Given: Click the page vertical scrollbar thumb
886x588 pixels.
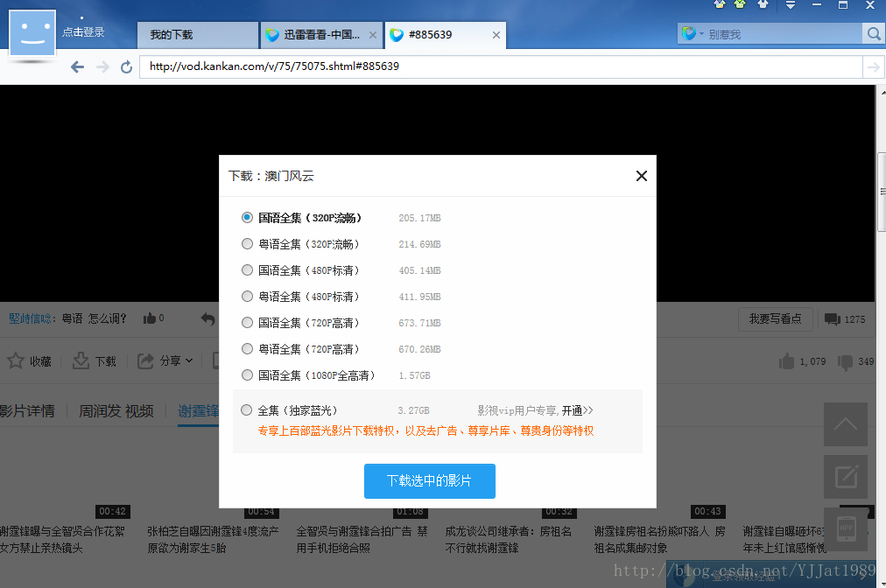Looking at the screenshot, I should [x=881, y=192].
